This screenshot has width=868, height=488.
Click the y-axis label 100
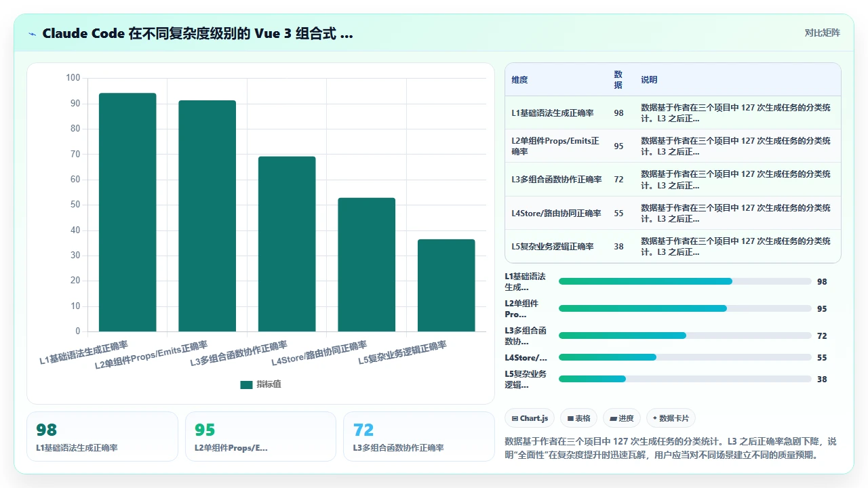coord(73,78)
